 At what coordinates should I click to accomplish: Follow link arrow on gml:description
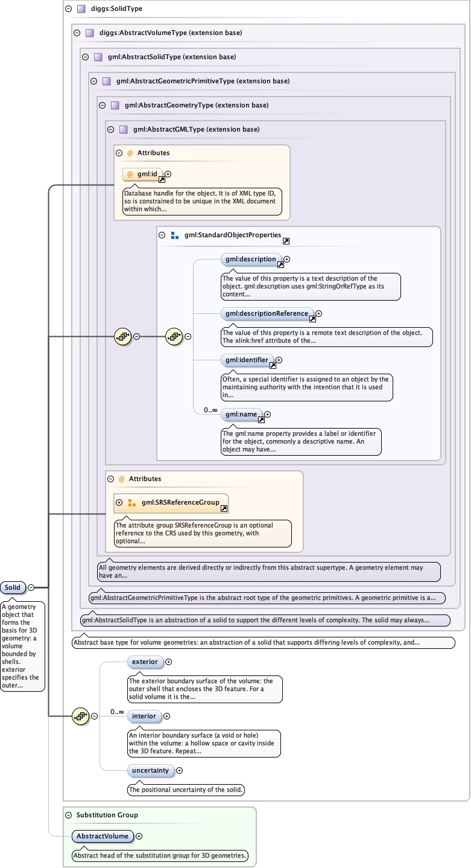tap(280, 264)
